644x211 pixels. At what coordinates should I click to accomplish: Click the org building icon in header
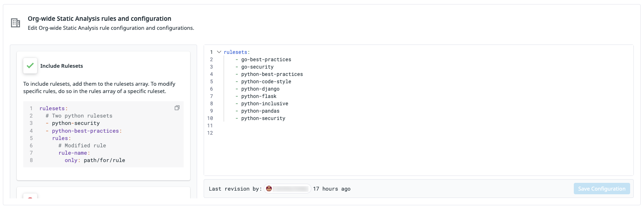pos(16,23)
